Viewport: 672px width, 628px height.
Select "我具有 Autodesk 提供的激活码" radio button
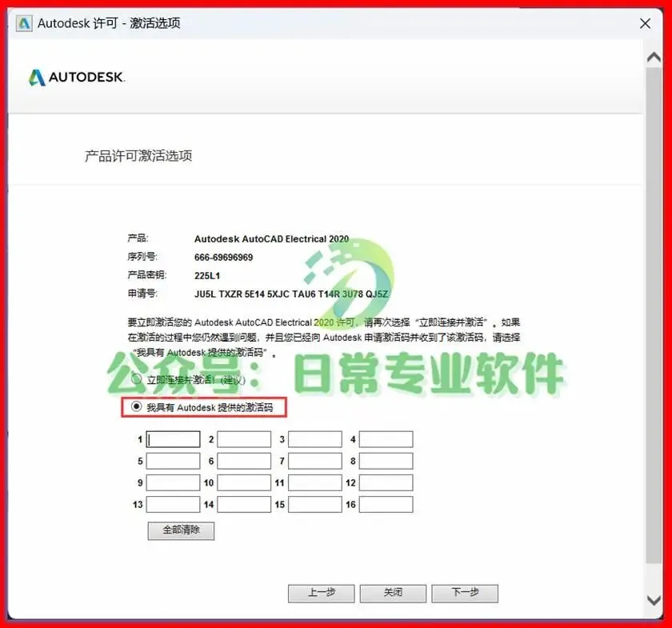(x=136, y=406)
